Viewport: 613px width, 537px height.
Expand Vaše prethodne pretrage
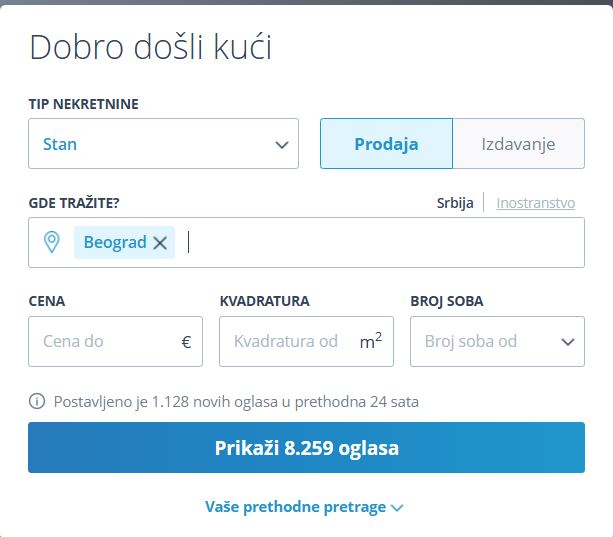[296, 507]
